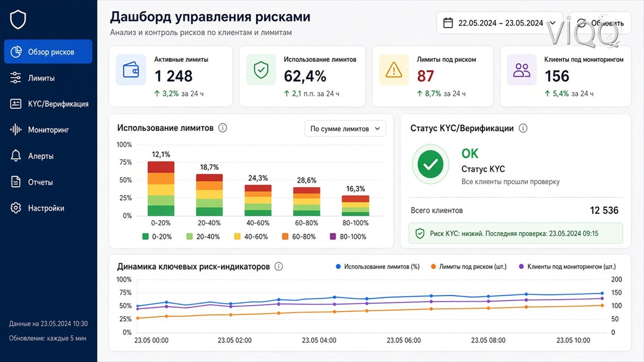Click the Обновить refresh button
The width and height of the screenshot is (644, 362).
600,23
